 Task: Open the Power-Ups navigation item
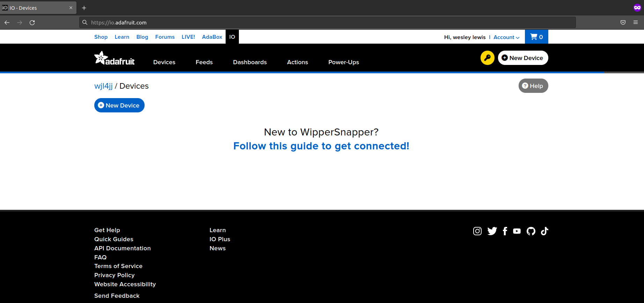click(344, 62)
